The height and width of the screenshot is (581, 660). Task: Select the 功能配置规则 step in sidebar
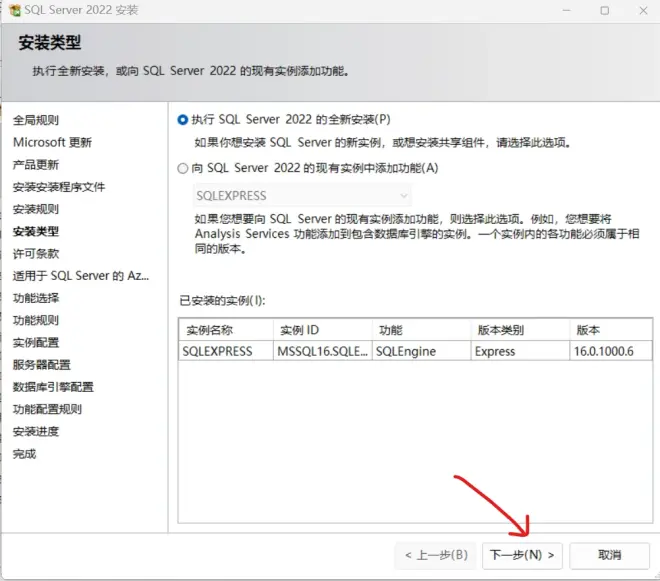(47, 409)
